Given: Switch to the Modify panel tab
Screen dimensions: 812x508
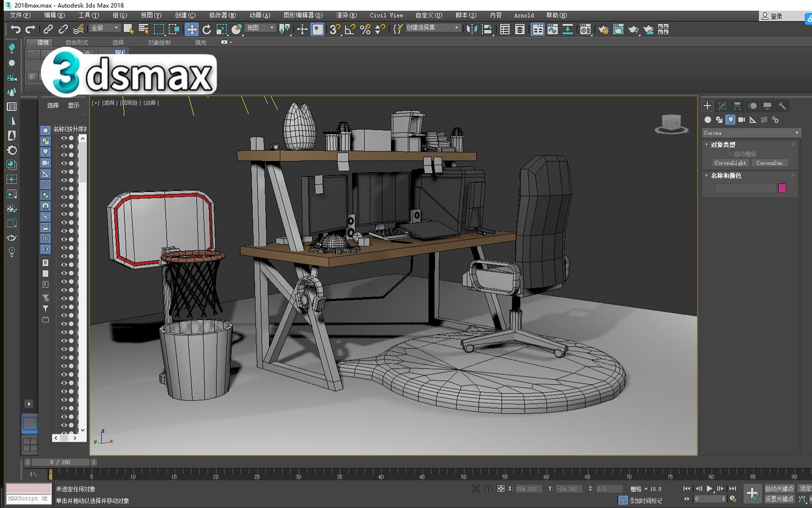Looking at the screenshot, I should click(x=722, y=106).
